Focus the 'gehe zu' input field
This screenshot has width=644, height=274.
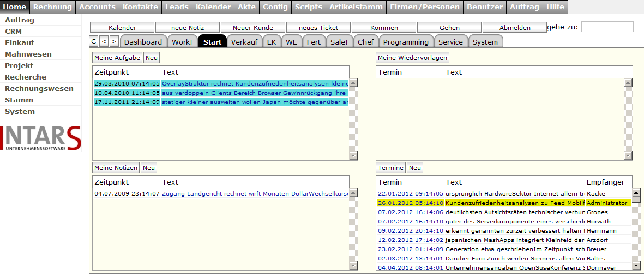pyautogui.click(x=607, y=27)
